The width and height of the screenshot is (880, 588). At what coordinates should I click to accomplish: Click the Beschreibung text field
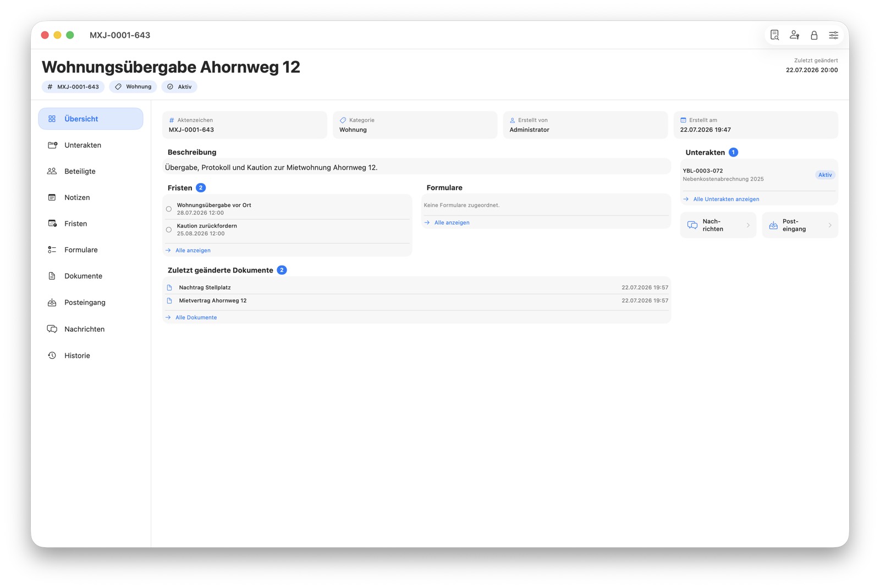tap(416, 167)
